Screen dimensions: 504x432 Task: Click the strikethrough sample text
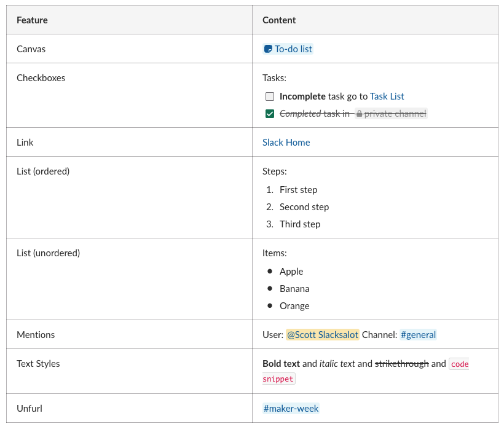[401, 364]
